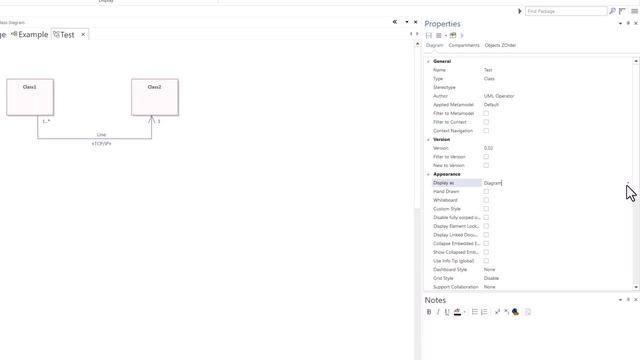Image resolution: width=640 pixels, height=360 pixels.
Task: Click the play arrow left of Find Package
Action: click(520, 11)
